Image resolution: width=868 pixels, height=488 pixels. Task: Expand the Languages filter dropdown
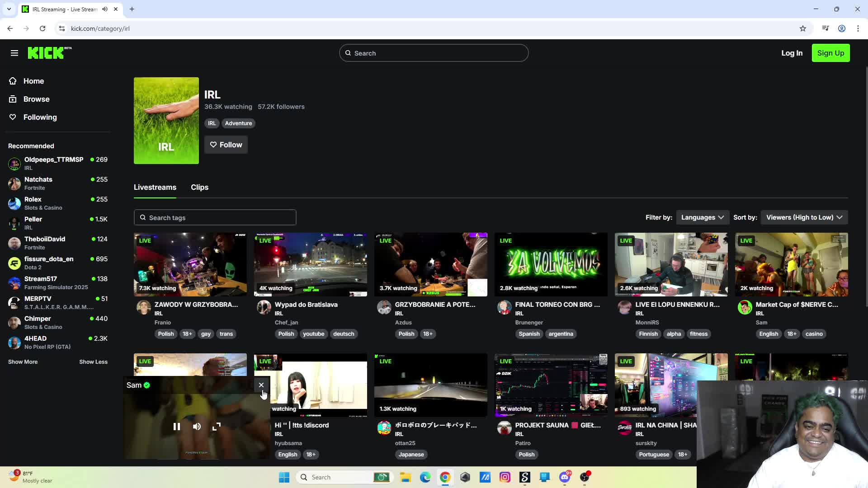702,217
